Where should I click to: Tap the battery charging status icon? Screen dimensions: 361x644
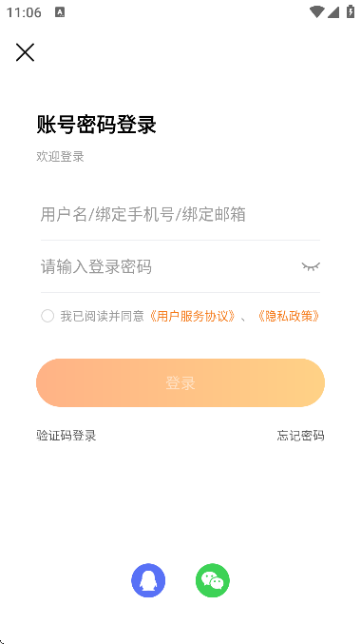(350, 11)
